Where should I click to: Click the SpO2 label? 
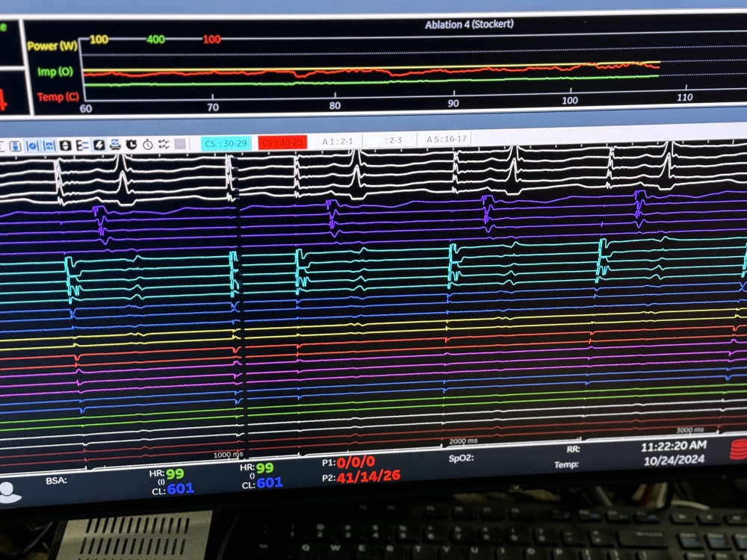[x=460, y=458]
